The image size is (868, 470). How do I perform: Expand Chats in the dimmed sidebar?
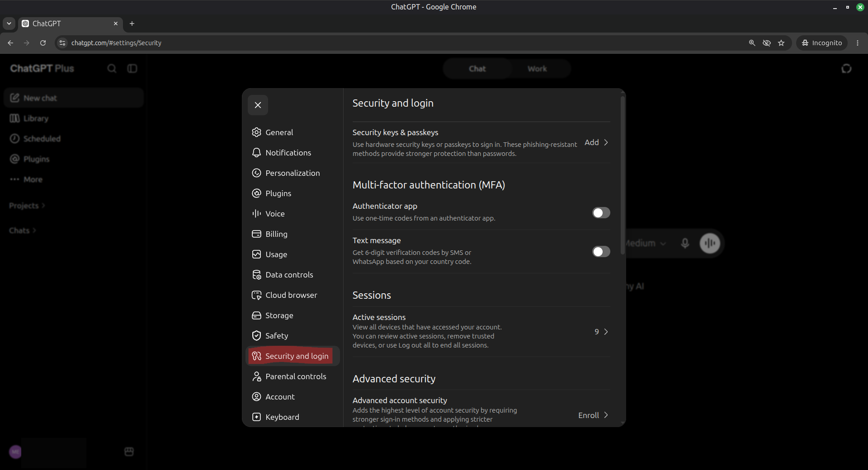22,230
